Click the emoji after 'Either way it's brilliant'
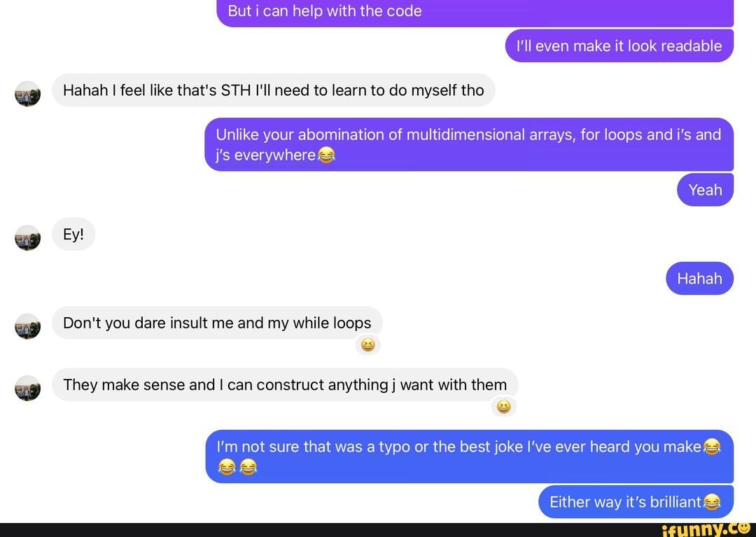The height and width of the screenshot is (537, 756). (x=712, y=502)
